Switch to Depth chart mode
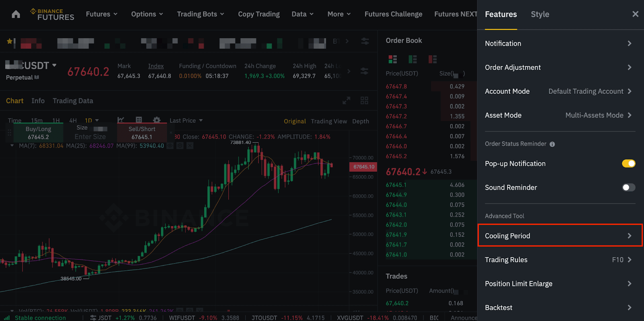The width and height of the screenshot is (644, 321). point(361,121)
